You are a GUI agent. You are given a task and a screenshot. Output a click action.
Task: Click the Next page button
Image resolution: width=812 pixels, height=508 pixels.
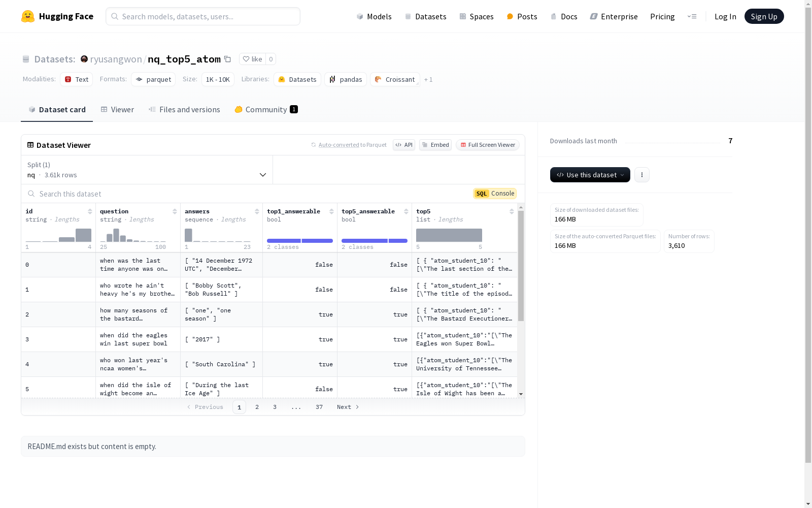tap(348, 407)
